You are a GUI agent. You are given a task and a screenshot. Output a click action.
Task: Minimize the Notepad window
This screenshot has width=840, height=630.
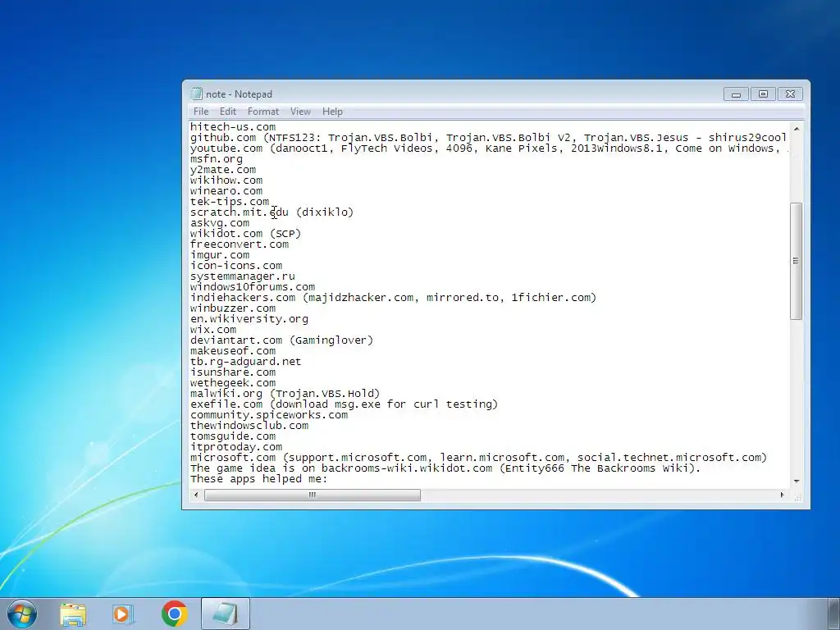coord(736,94)
